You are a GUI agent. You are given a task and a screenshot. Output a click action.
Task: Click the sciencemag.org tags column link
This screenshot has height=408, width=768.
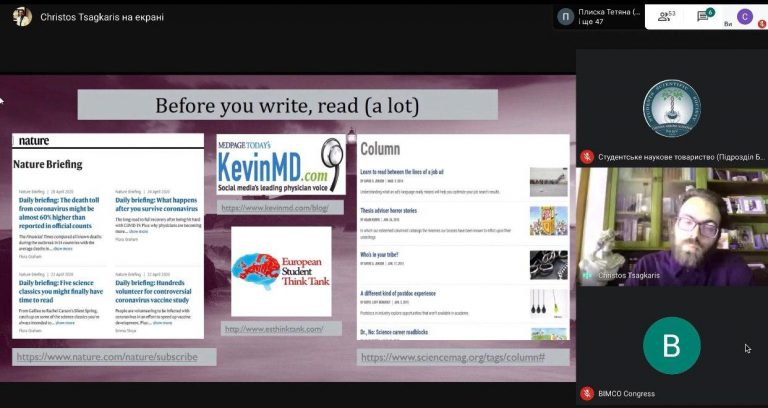pyautogui.click(x=464, y=357)
